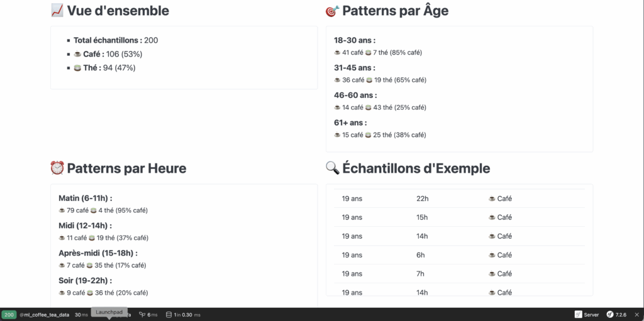The image size is (644, 321).
Task: Click Café in the 15h row
Action: pos(500,217)
